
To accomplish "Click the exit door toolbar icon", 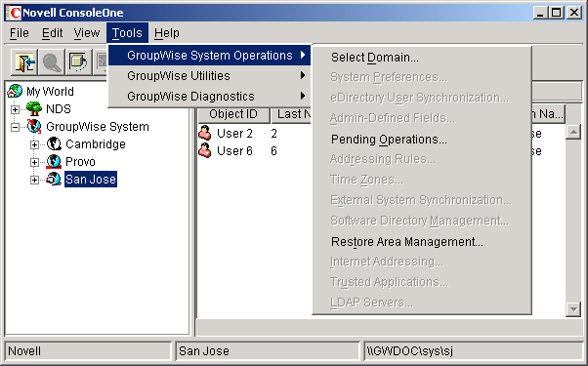I will [x=24, y=61].
